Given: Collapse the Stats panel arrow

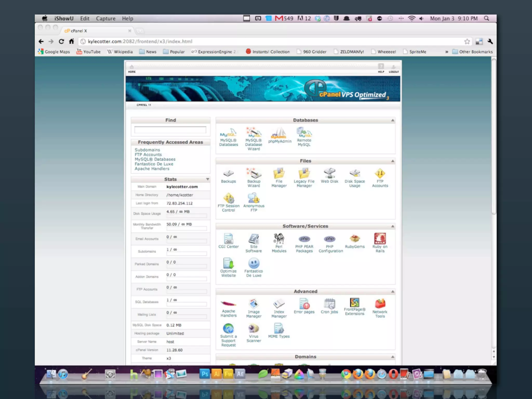Looking at the screenshot, I should pos(208,179).
